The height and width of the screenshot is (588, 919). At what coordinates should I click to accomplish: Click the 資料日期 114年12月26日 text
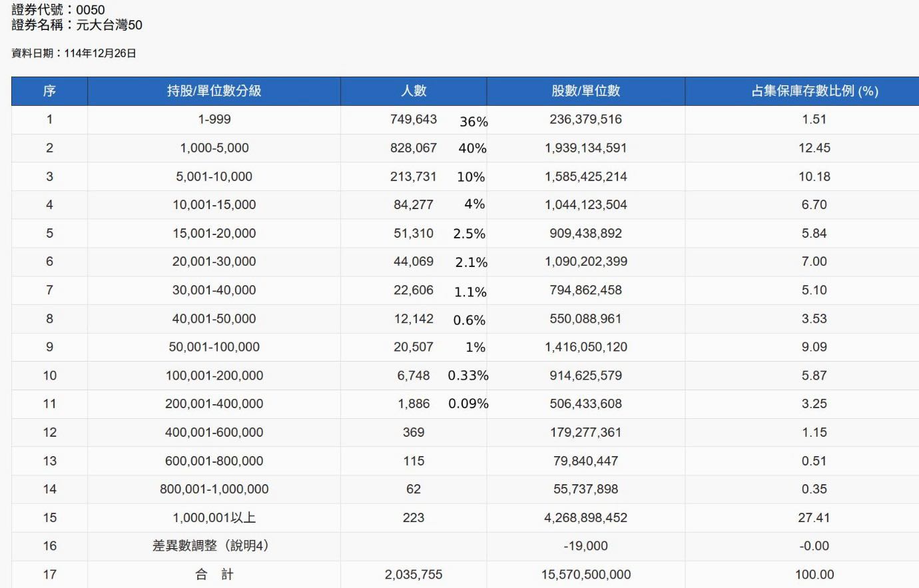pos(74,53)
